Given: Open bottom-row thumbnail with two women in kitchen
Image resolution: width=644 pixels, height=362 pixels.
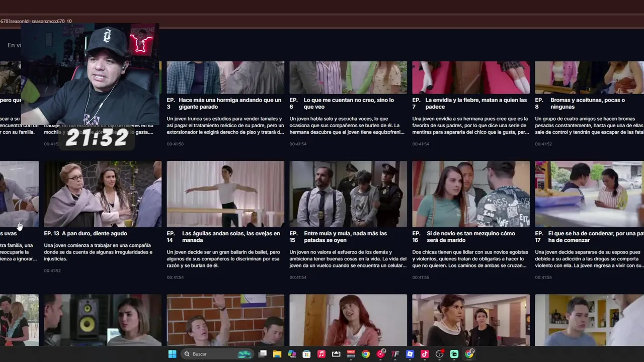Looking at the screenshot, I should 471,320.
